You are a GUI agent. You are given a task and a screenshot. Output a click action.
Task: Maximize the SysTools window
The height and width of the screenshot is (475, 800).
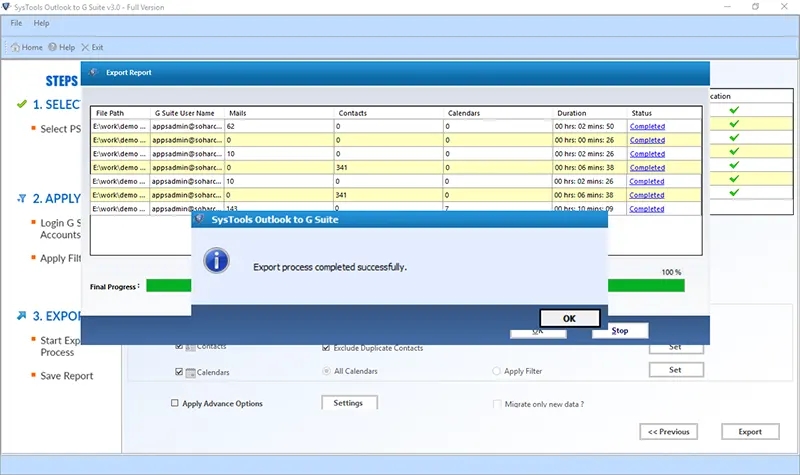(756, 7)
